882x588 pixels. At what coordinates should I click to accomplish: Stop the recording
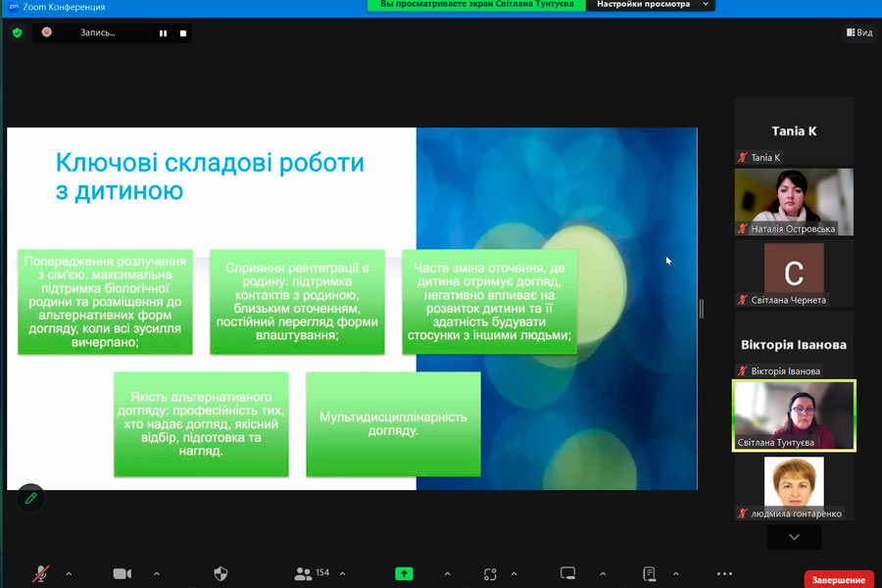tap(183, 33)
